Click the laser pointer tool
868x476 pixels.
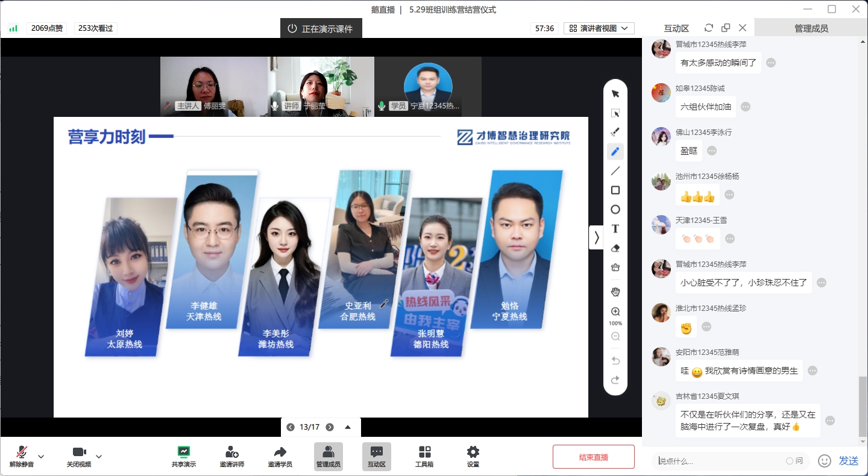pyautogui.click(x=615, y=133)
